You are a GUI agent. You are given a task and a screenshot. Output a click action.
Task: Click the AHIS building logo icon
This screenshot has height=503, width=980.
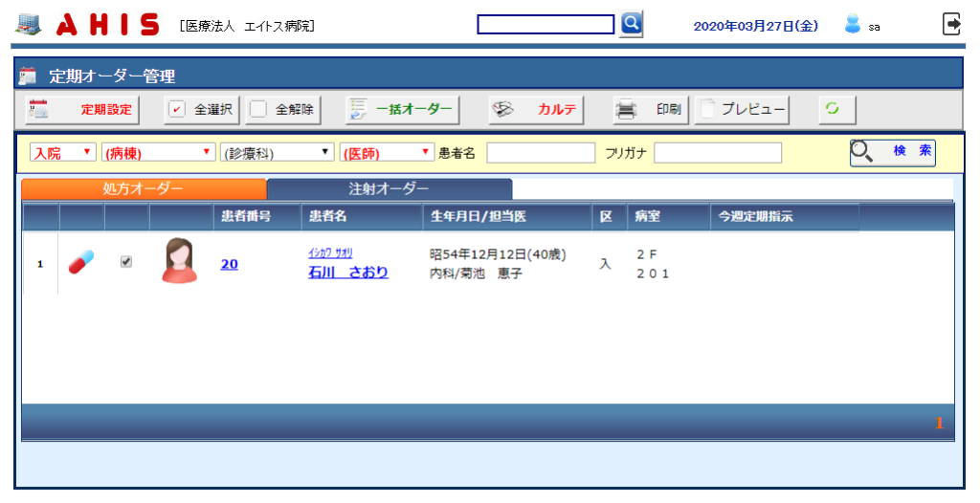29,25
